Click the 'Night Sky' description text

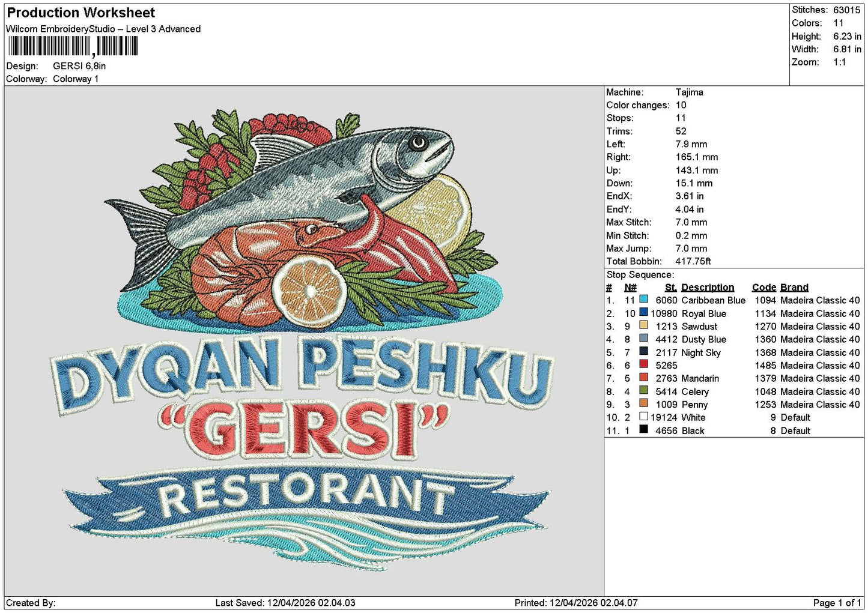[701, 352]
